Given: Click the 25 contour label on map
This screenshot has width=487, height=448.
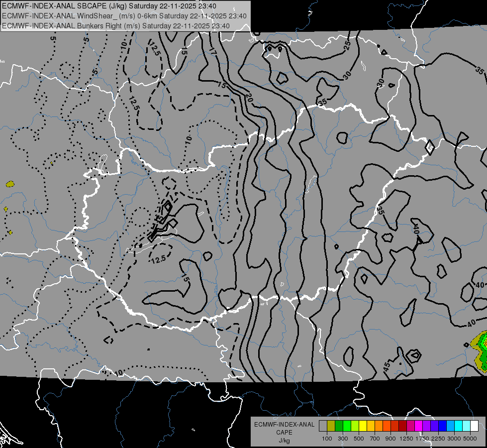Looking at the screenshot, I should coord(348,45).
